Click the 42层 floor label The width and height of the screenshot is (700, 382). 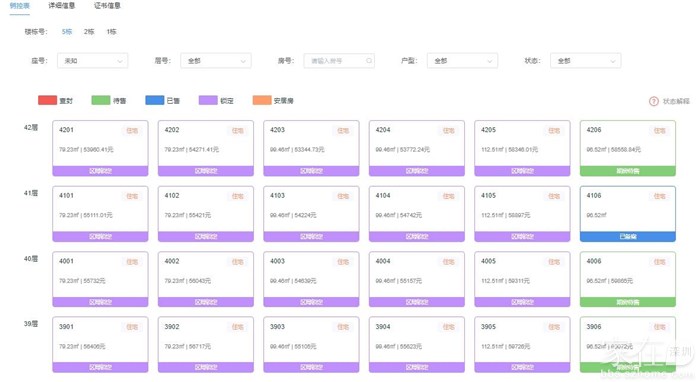(x=31, y=128)
